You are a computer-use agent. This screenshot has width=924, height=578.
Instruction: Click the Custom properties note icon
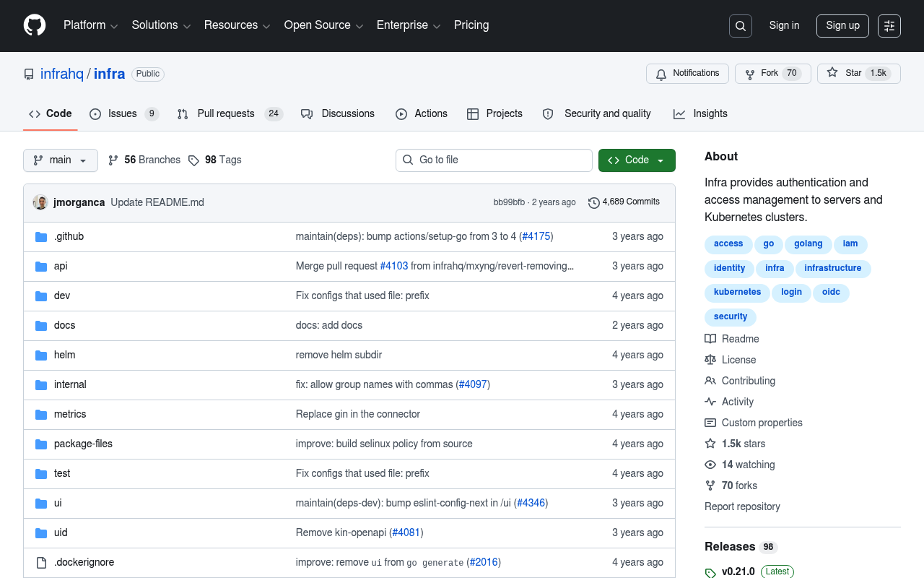pyautogui.click(x=710, y=423)
